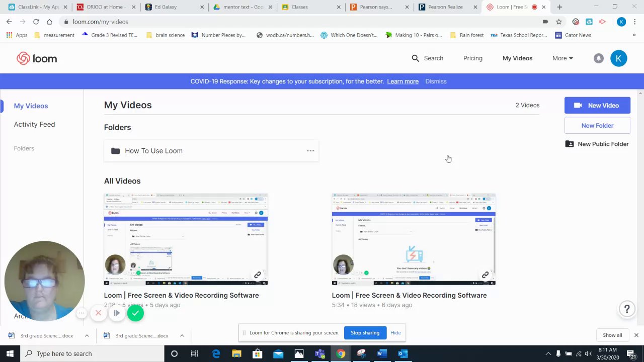
Task: Open Task View on the taskbar
Action: [x=195, y=353]
